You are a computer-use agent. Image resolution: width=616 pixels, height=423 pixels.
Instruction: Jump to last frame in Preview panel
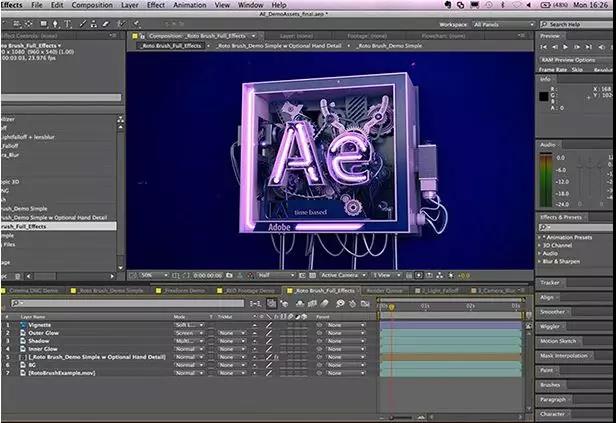(588, 47)
